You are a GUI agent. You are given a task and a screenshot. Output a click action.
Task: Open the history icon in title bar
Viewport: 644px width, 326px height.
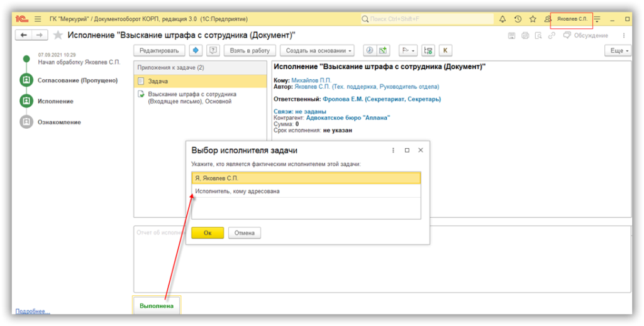click(x=518, y=19)
